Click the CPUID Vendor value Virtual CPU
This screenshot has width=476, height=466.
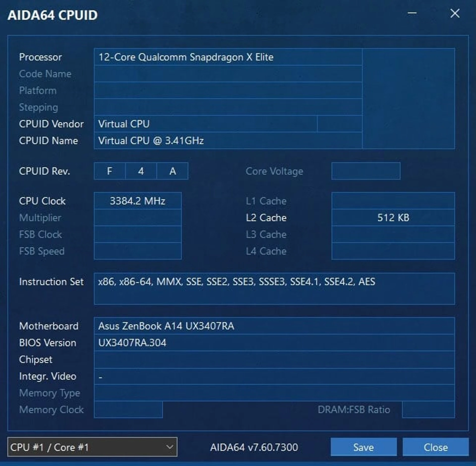(124, 124)
